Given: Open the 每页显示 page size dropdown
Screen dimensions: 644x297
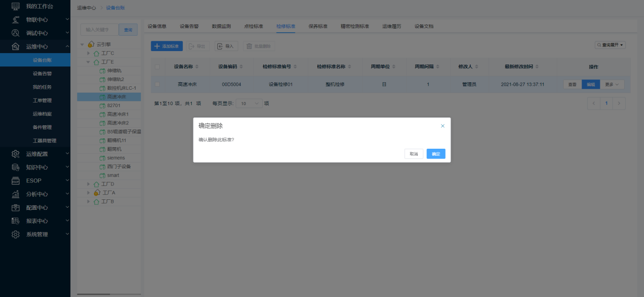Looking at the screenshot, I should coord(249,103).
